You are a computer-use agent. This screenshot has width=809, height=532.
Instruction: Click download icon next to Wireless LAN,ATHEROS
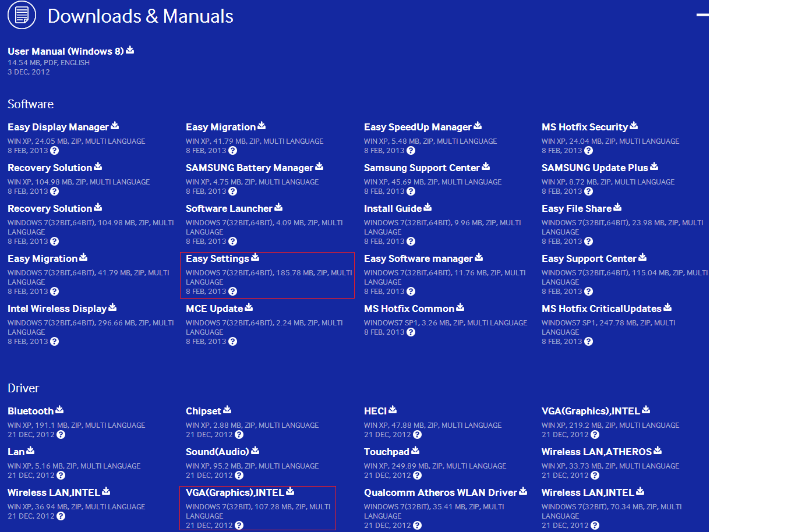click(x=658, y=451)
